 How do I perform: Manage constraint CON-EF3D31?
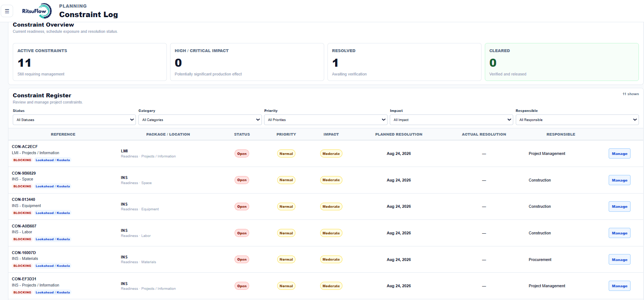click(619, 286)
